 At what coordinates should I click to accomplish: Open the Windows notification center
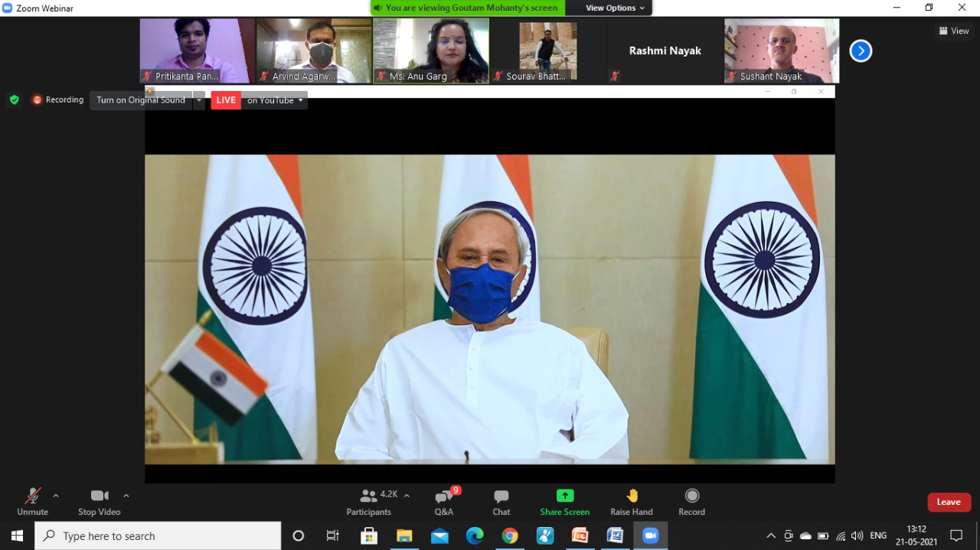956,535
